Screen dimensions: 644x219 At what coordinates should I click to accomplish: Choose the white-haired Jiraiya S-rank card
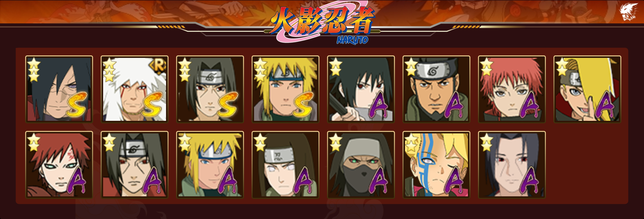click(135, 89)
